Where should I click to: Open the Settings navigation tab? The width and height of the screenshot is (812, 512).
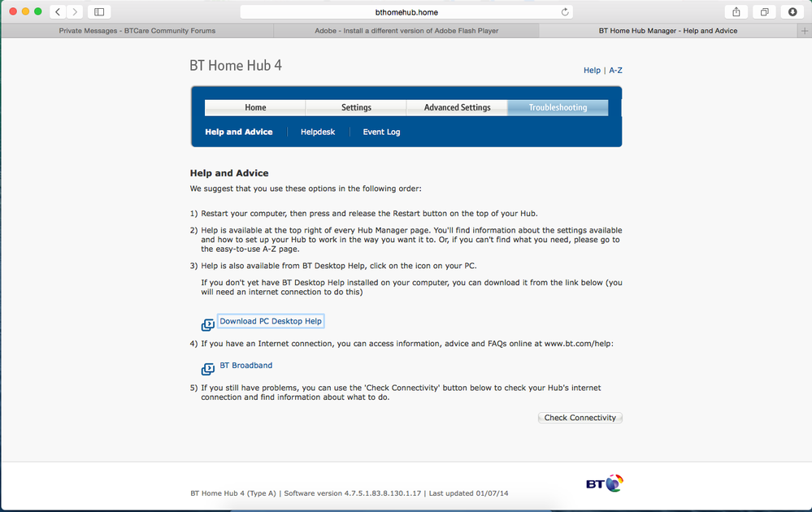click(356, 107)
